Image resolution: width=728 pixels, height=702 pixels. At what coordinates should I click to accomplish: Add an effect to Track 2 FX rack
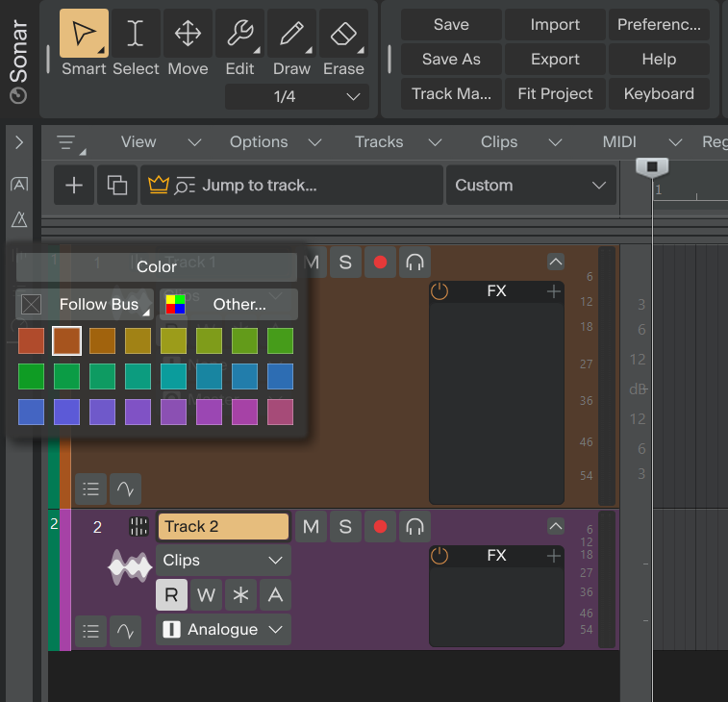(x=553, y=556)
